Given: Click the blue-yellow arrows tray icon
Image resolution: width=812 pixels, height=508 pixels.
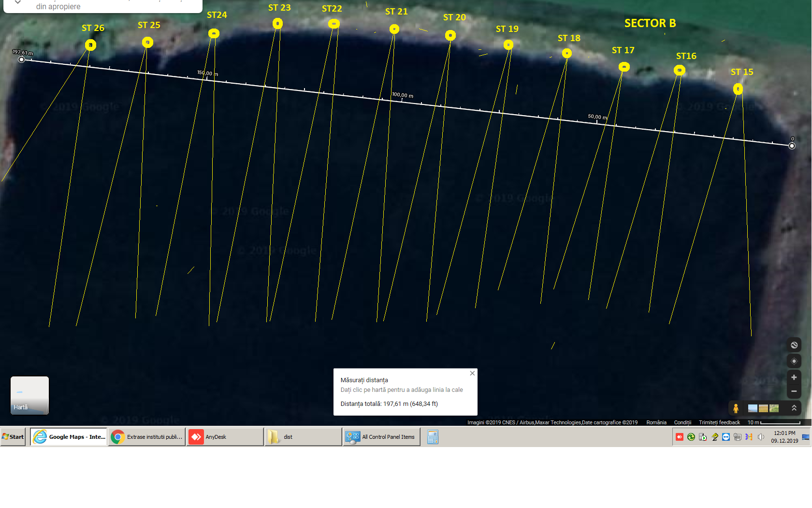Looking at the screenshot, I should pyautogui.click(x=749, y=437).
